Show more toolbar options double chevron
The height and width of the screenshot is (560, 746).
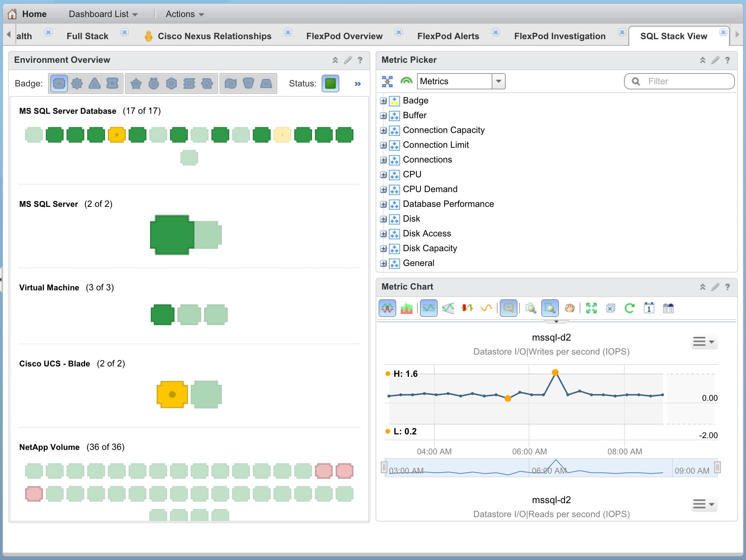357,84
